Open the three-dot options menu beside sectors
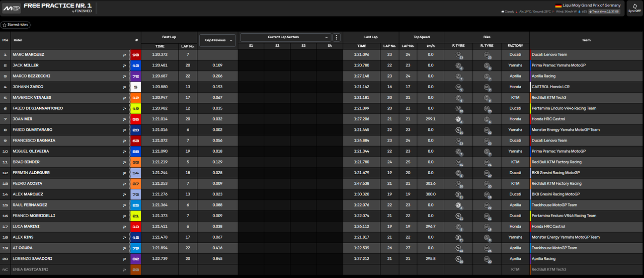Image resolution: width=644 pixels, height=278 pixels. click(x=337, y=37)
